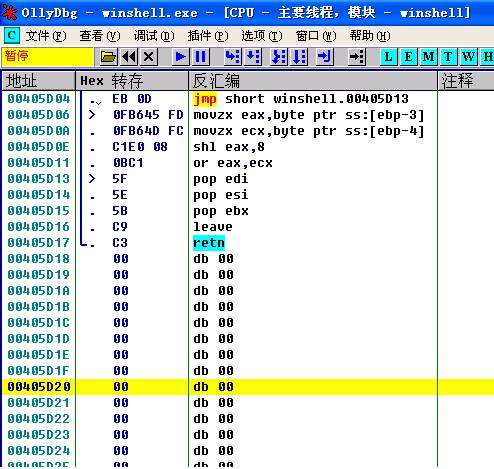Click the Step over icon
Image resolution: width=494 pixels, height=469 pixels.
pos(253,57)
